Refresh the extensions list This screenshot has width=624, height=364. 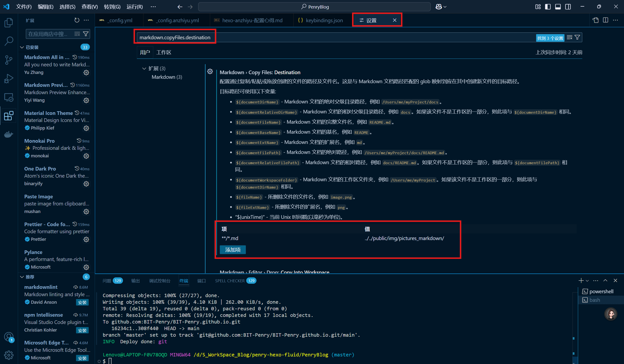click(77, 20)
